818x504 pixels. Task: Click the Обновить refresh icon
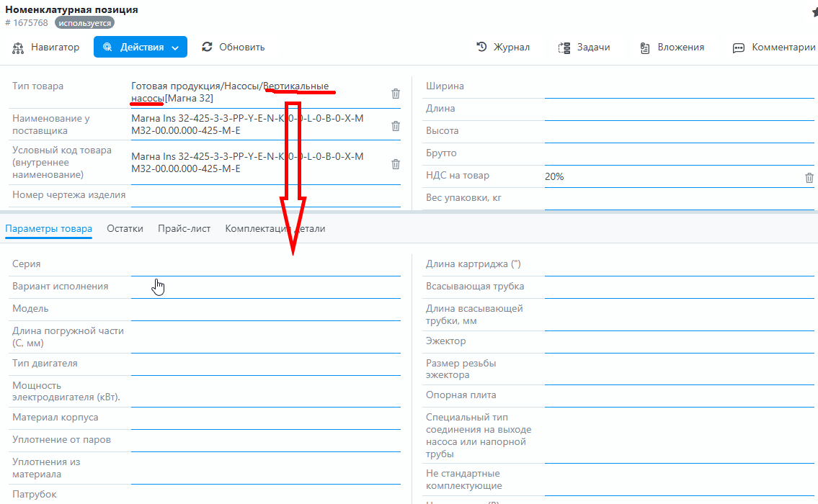pos(207,47)
